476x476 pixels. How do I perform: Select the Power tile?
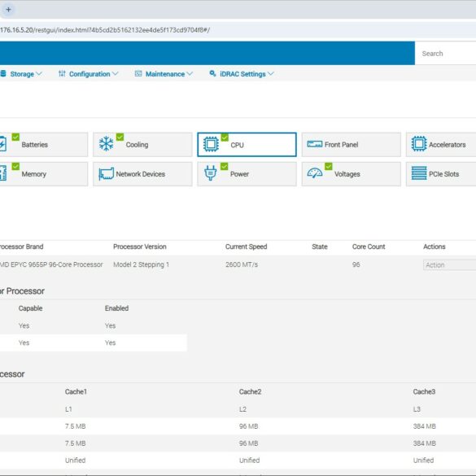tap(247, 174)
